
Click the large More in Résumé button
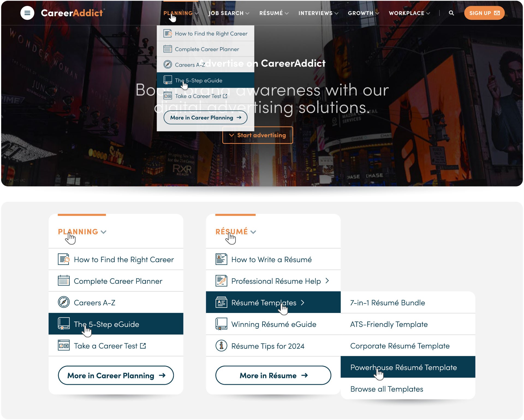pyautogui.click(x=273, y=375)
